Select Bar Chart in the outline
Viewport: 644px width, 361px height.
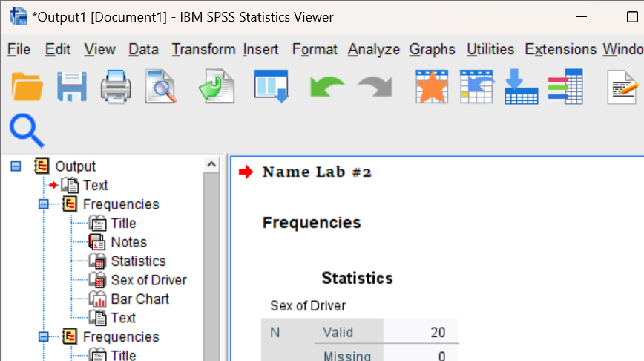pyautogui.click(x=139, y=299)
